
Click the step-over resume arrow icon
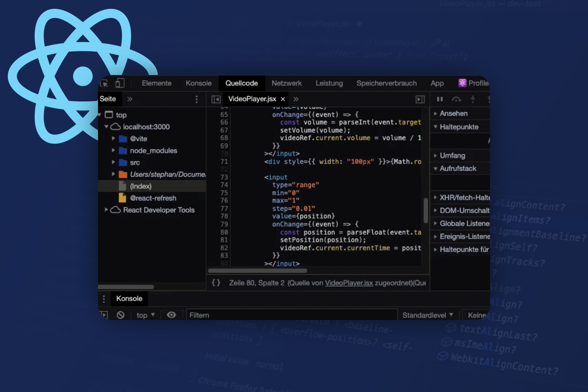(456, 99)
